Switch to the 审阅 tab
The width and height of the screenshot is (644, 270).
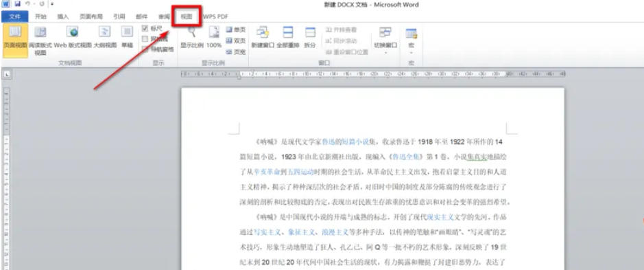click(x=164, y=16)
